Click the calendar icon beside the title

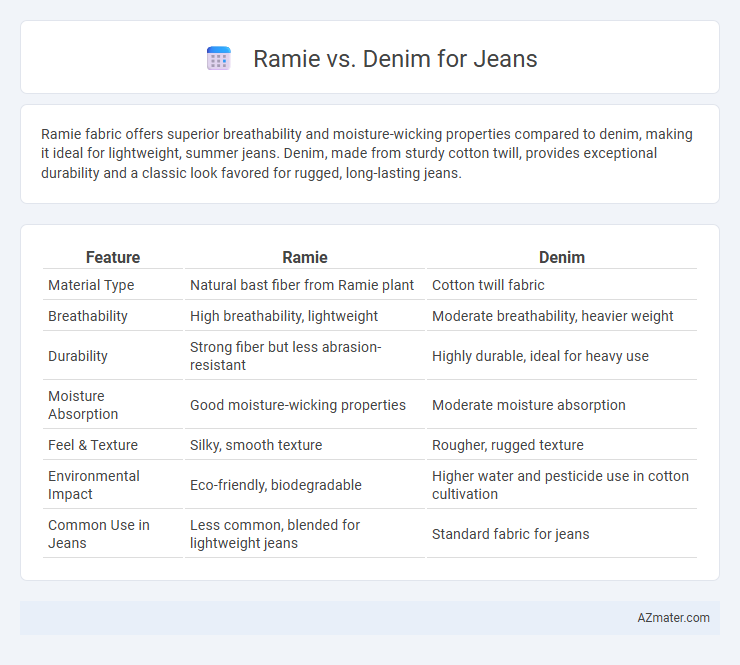(x=219, y=59)
